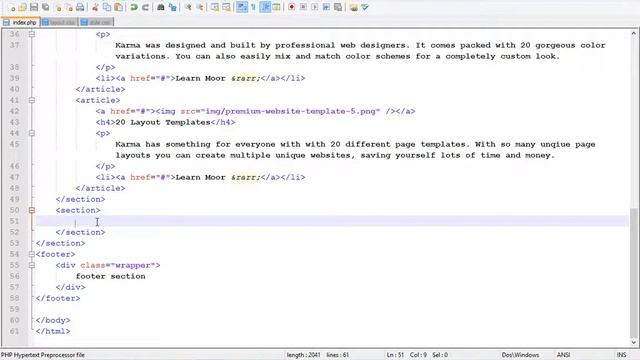Create a new file with the New toolbar icon
The image size is (640, 360).
pos(12,7)
